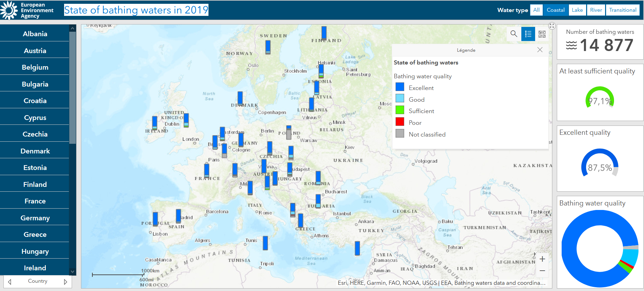Select the All water type filter

click(x=536, y=10)
